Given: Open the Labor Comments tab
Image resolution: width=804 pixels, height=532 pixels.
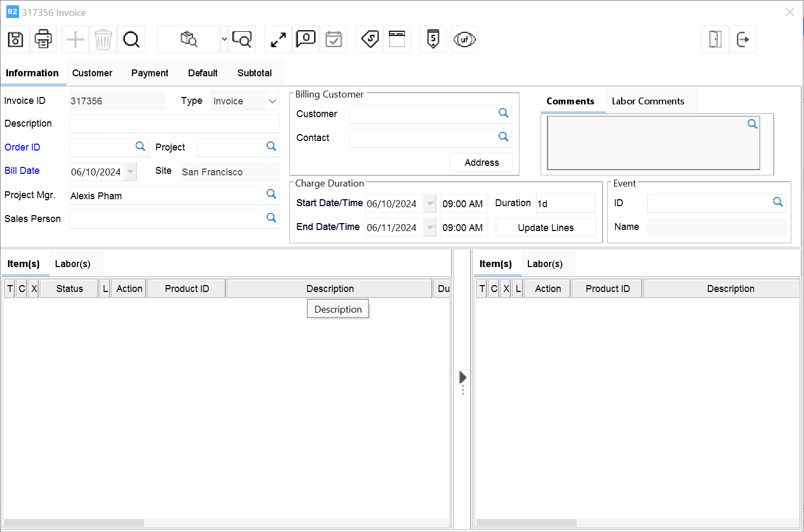Looking at the screenshot, I should pos(648,101).
